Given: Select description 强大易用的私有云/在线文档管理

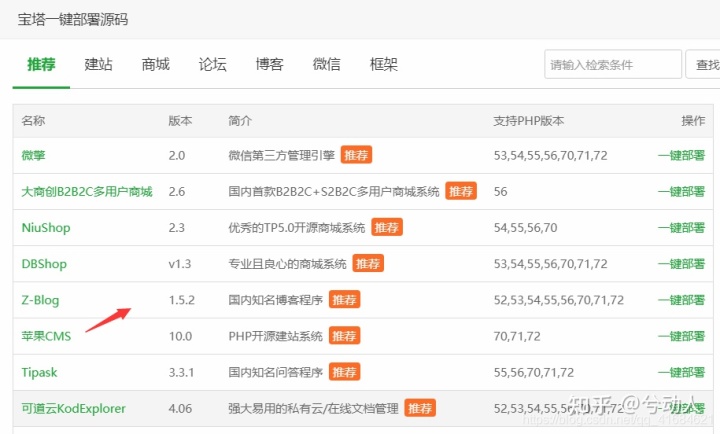Looking at the screenshot, I should click(x=314, y=408).
